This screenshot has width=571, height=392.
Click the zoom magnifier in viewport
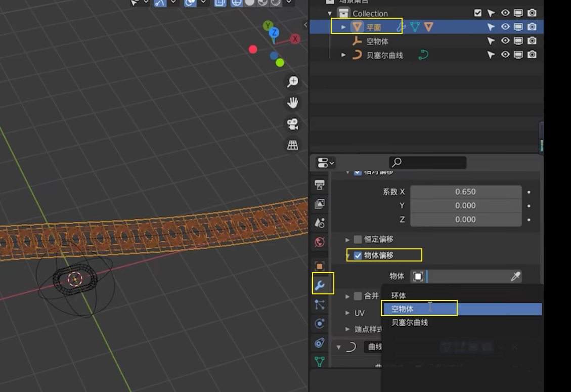[293, 81]
